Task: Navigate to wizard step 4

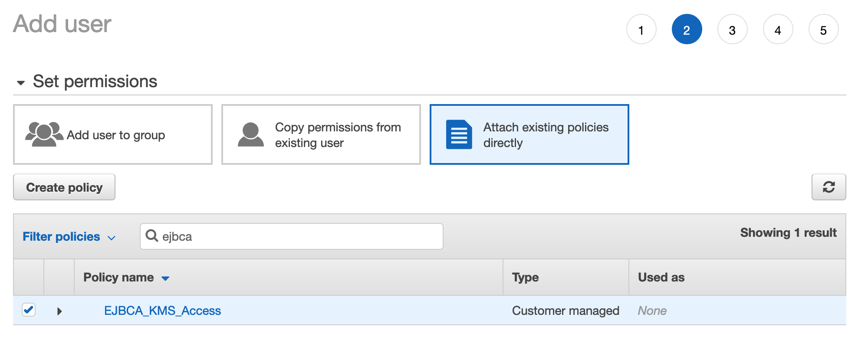Action: [778, 29]
